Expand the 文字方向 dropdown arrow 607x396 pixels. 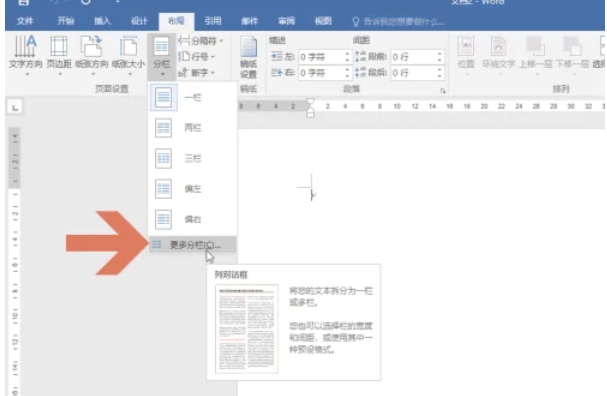pyautogui.click(x=27, y=74)
